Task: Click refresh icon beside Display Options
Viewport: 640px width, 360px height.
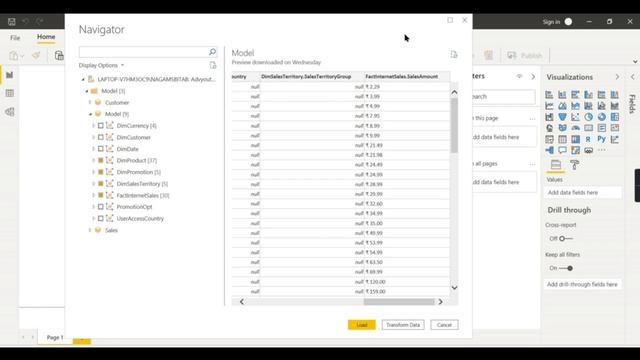Action: coord(213,65)
